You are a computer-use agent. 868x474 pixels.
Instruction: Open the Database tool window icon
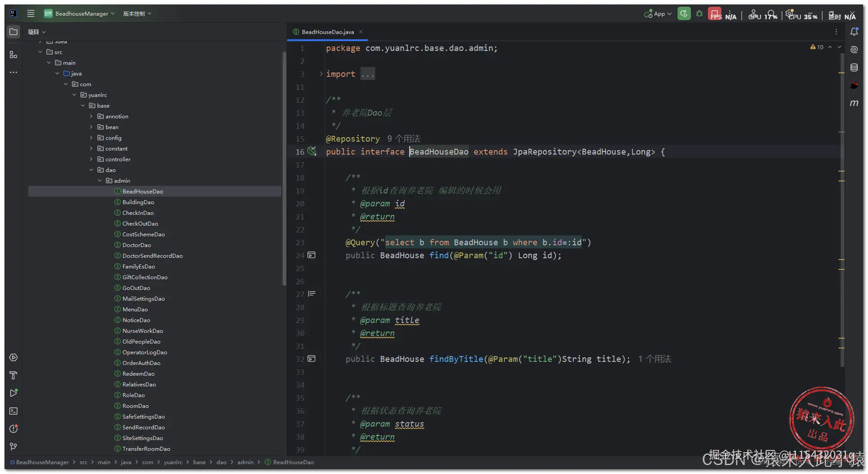[x=854, y=67]
